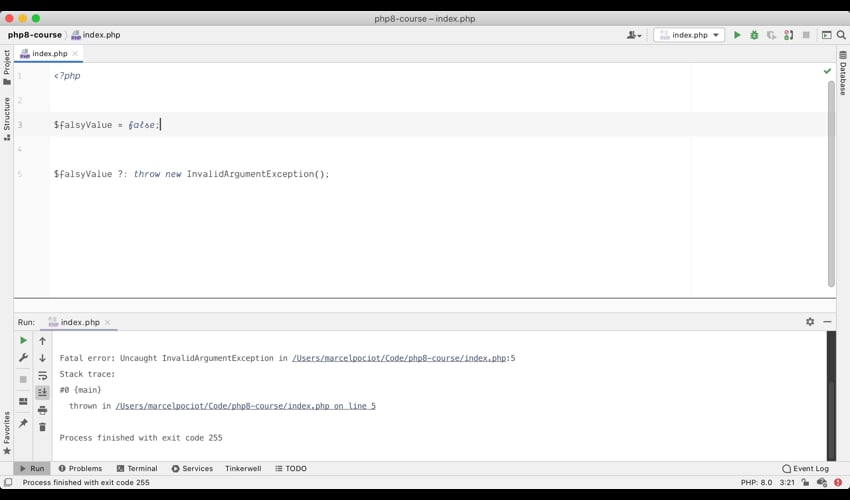Click the red error notification icon
This screenshot has height=500, width=850.
click(x=838, y=482)
